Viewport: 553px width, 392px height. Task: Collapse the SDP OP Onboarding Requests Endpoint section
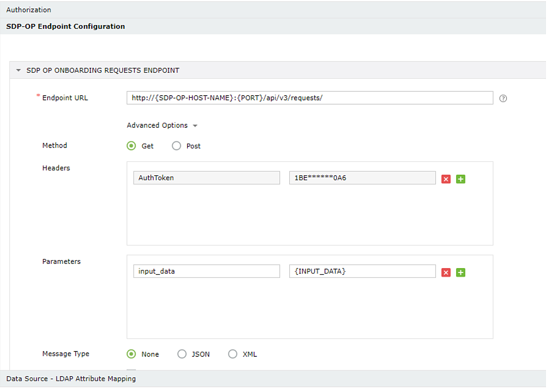tap(18, 70)
